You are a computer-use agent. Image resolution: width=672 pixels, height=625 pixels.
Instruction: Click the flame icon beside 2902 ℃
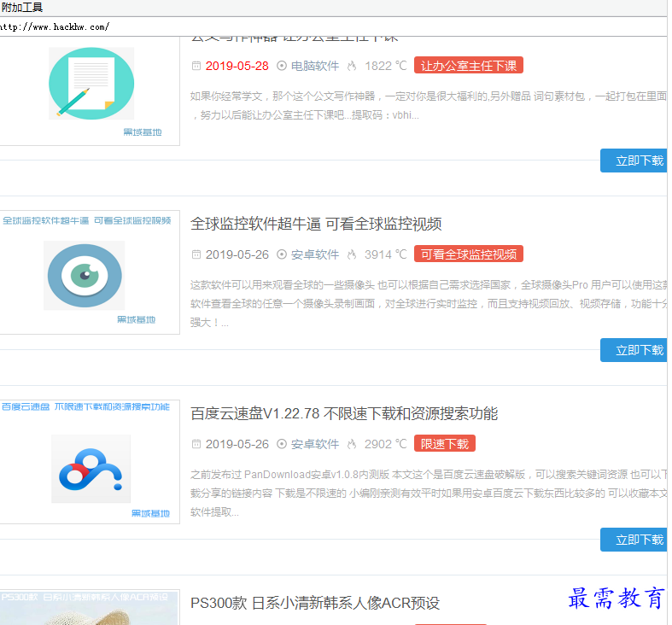click(352, 444)
